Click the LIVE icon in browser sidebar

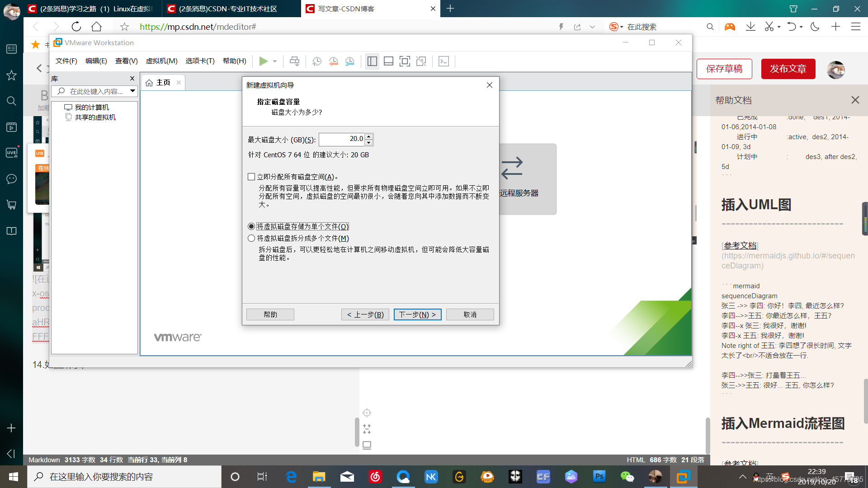(x=11, y=153)
